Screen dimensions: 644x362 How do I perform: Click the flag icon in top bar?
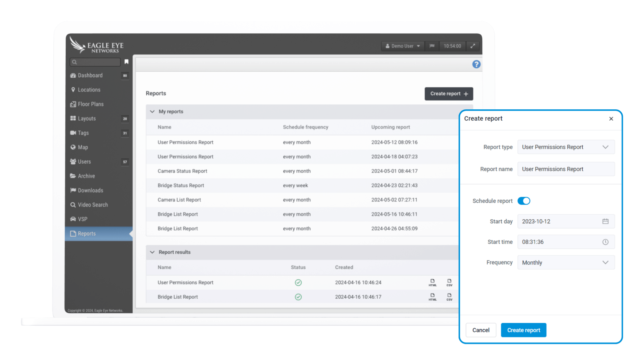click(x=432, y=46)
